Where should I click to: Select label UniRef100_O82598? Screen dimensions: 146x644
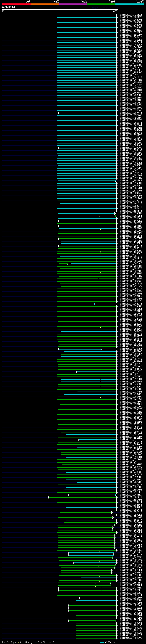[x=131, y=223]
